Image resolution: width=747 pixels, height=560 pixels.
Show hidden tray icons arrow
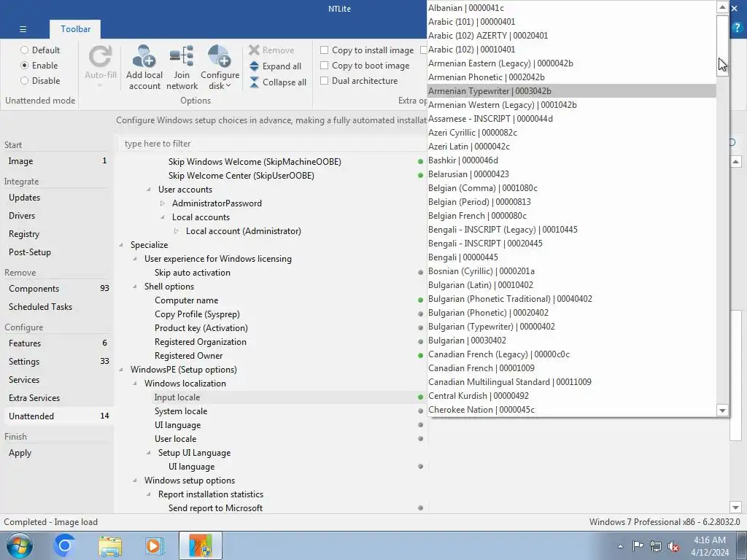point(620,546)
